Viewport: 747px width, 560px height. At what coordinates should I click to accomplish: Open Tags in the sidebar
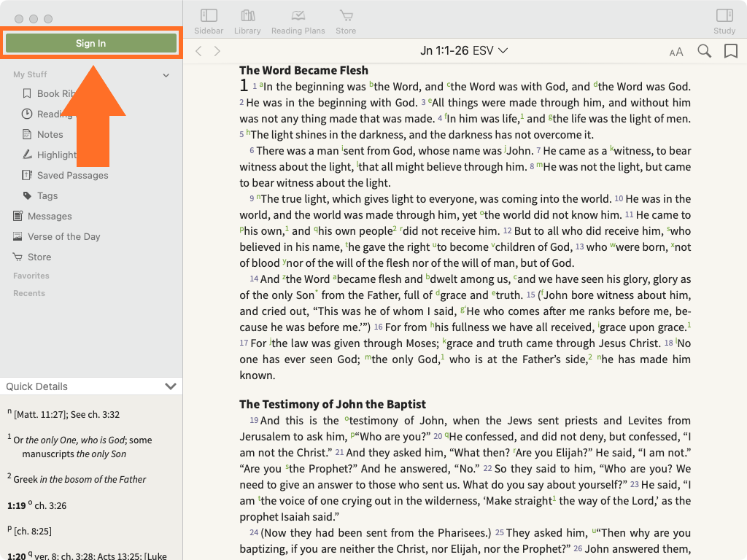coord(47,195)
